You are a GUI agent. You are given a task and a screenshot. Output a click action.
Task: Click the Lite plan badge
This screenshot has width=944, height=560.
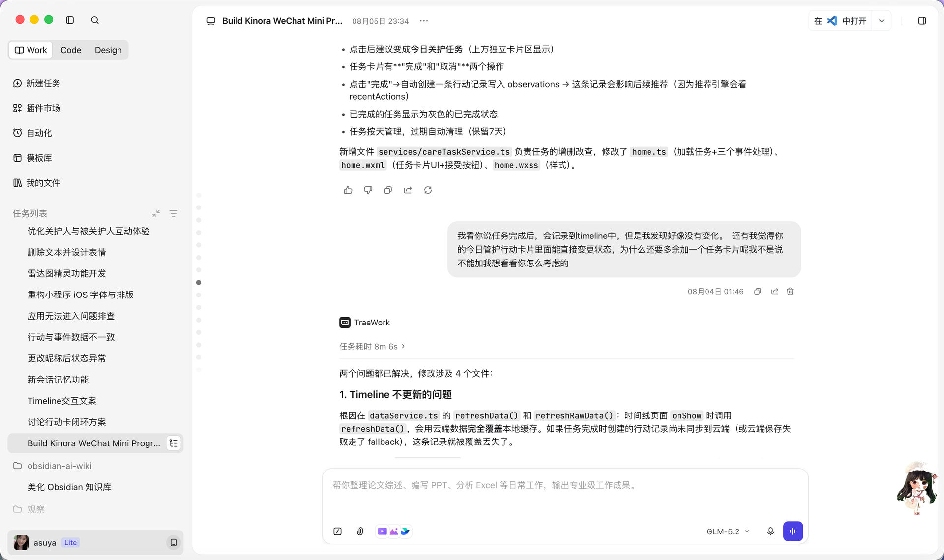tap(70, 543)
